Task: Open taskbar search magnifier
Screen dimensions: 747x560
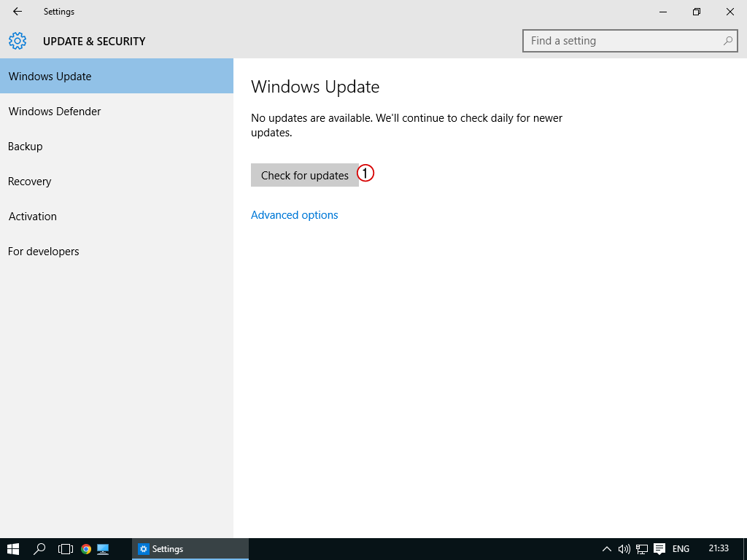Action: click(40, 548)
